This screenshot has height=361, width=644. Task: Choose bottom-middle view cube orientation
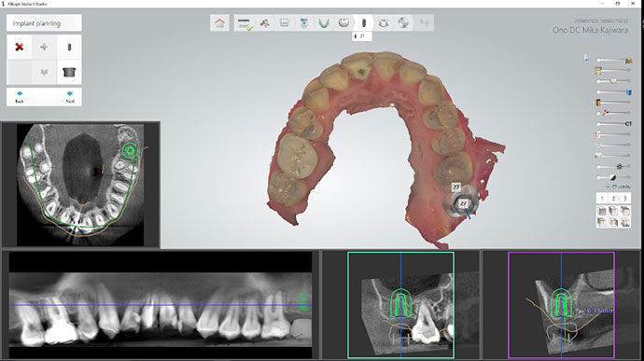pyautogui.click(x=613, y=222)
